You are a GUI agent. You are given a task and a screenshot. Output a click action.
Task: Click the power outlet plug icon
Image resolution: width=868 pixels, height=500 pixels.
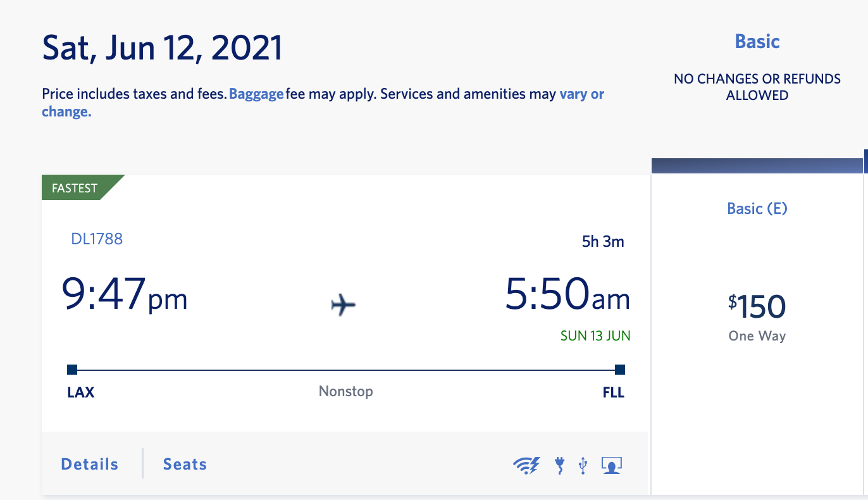click(559, 466)
